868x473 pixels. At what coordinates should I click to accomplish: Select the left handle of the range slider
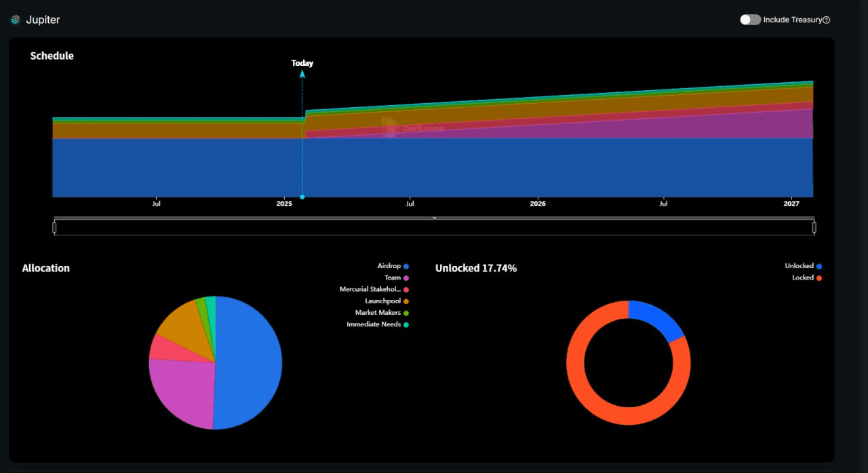point(54,227)
